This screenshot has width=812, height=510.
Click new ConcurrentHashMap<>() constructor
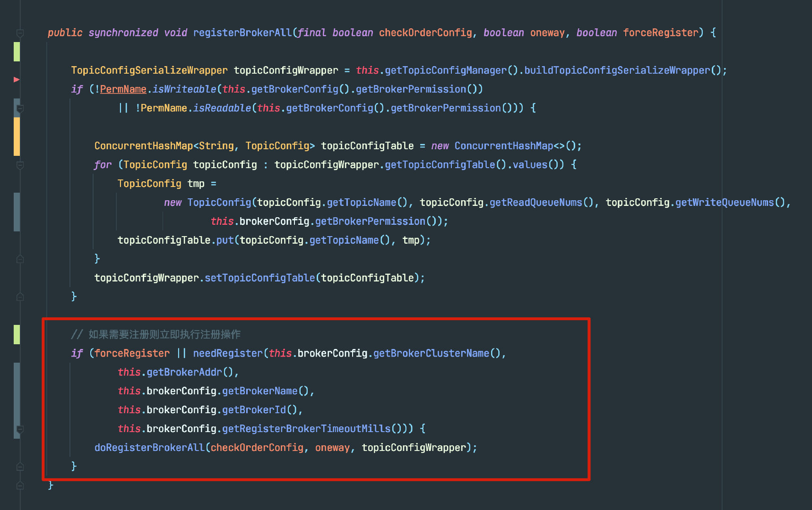[x=504, y=146]
